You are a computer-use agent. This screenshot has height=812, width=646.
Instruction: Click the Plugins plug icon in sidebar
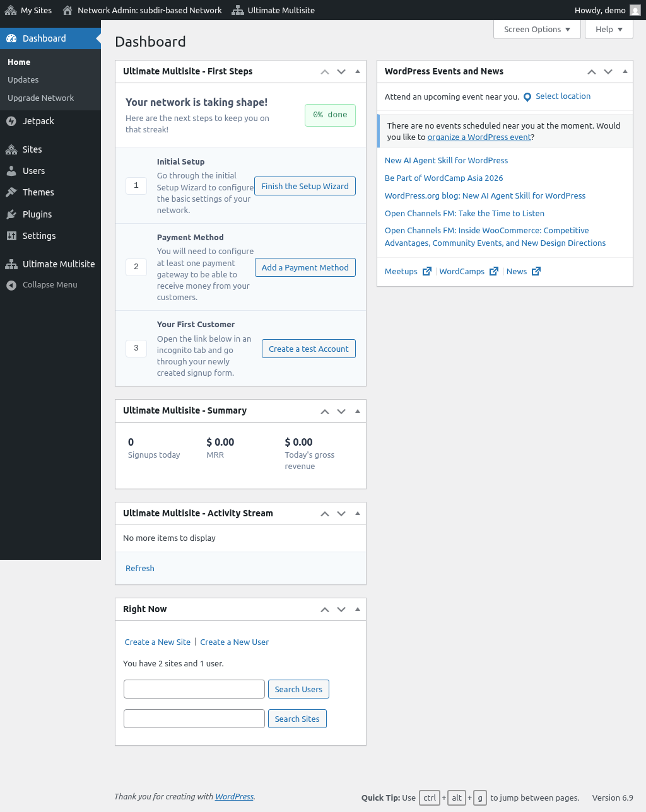coord(11,214)
